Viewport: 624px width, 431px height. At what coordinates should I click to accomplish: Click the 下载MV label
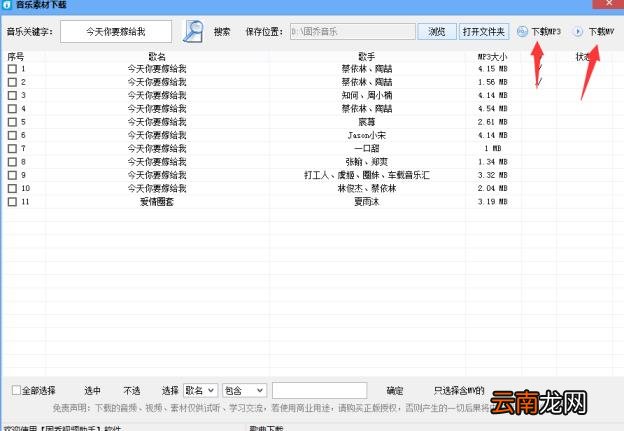coord(601,31)
